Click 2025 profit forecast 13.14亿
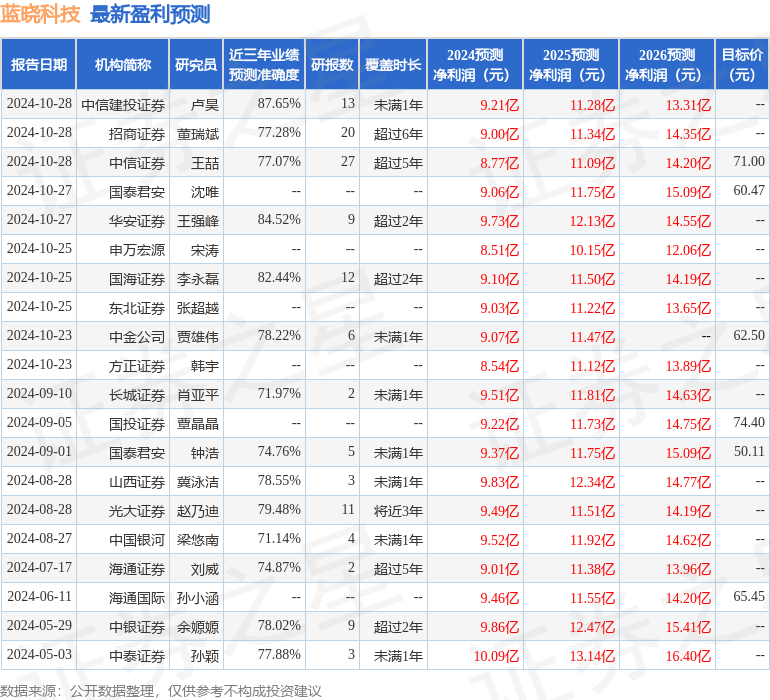 592,656
